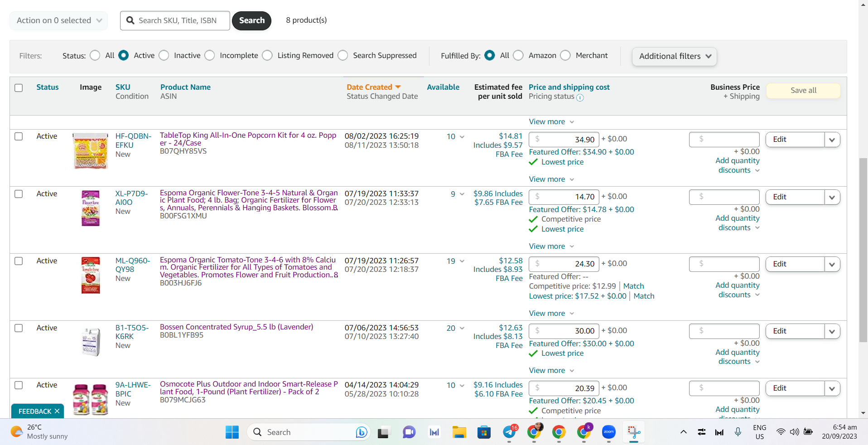Click Edit for Bossen Syrup row

pyautogui.click(x=795, y=331)
